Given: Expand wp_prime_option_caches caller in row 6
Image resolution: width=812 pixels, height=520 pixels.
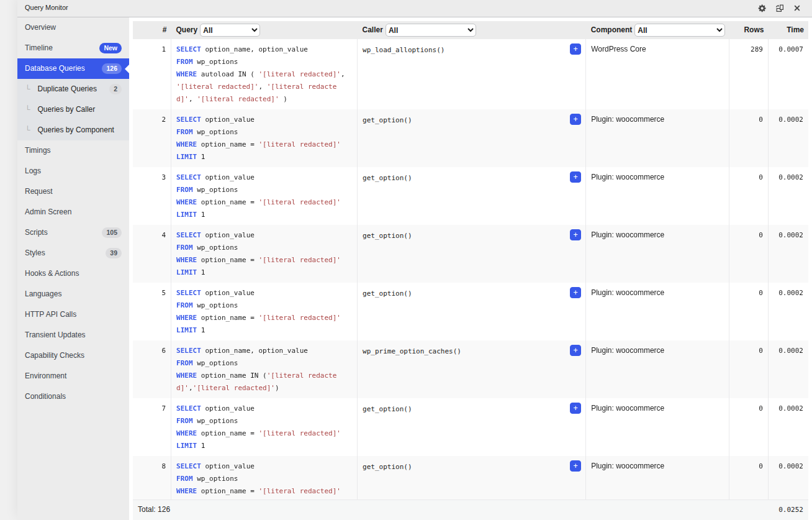Looking at the screenshot, I should [575, 350].
